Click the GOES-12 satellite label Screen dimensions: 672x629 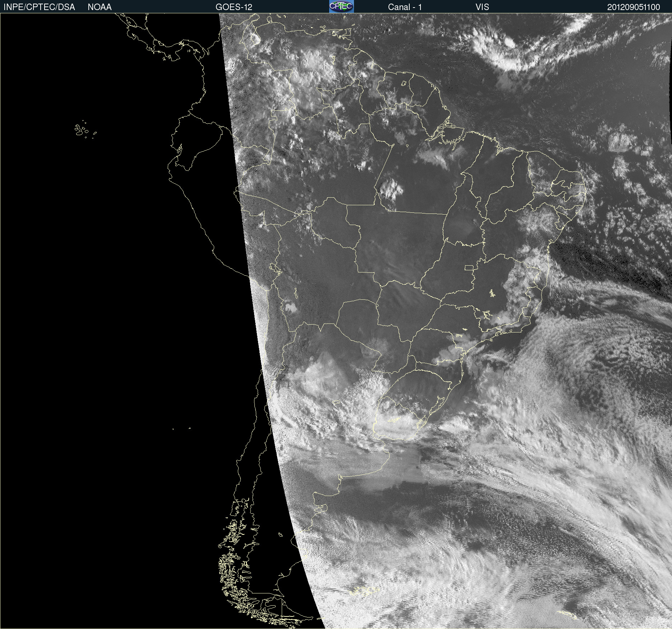pos(234,7)
